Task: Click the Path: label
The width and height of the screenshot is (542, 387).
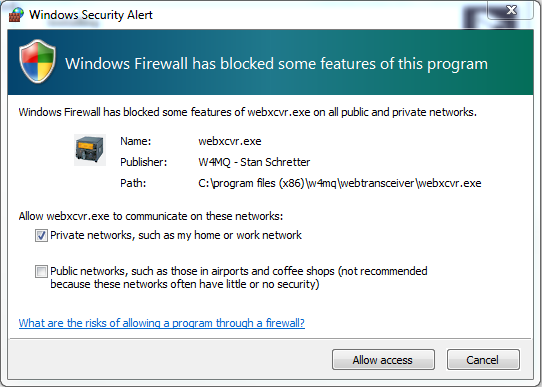Action: click(x=133, y=183)
